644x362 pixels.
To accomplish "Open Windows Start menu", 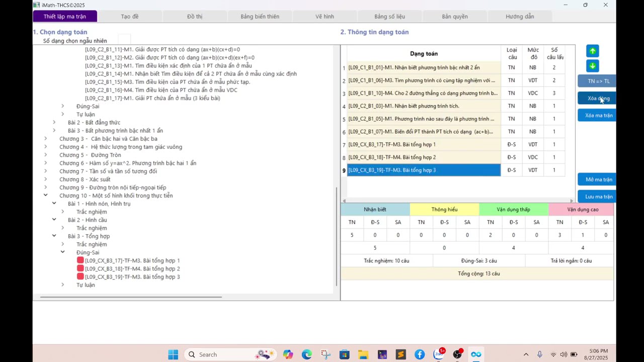I will click(173, 354).
